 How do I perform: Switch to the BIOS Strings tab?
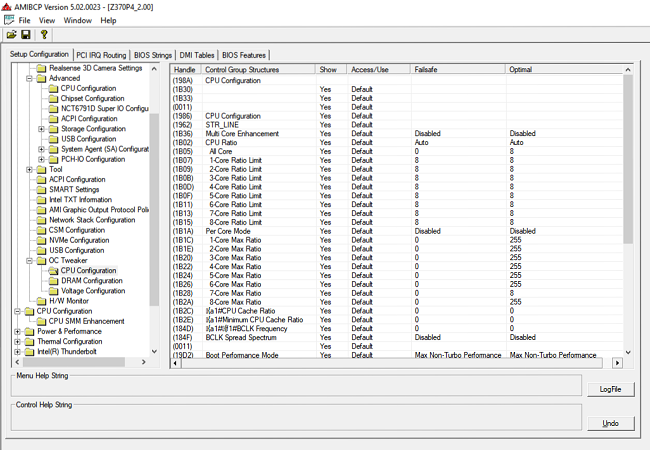(x=153, y=55)
